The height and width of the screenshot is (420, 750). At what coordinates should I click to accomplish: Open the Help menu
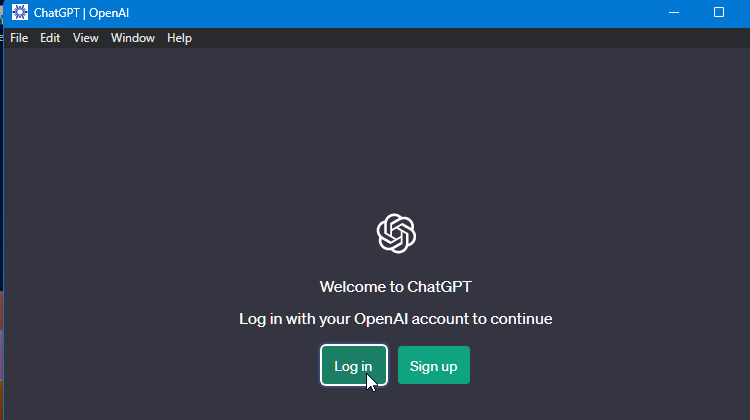point(179,38)
